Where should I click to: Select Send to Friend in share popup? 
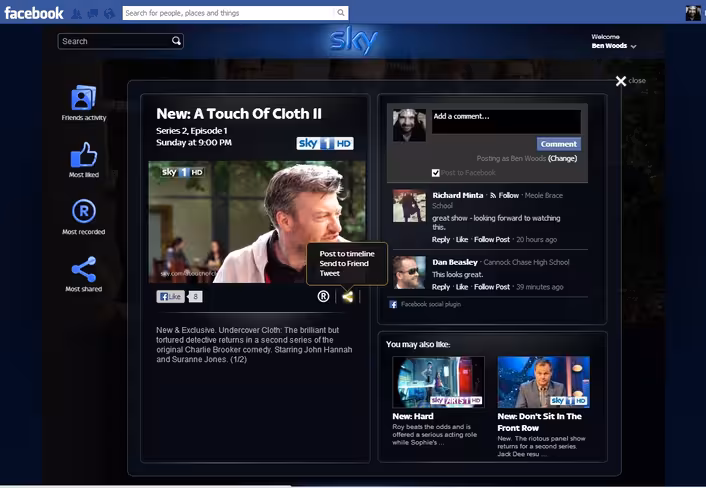coord(344,263)
